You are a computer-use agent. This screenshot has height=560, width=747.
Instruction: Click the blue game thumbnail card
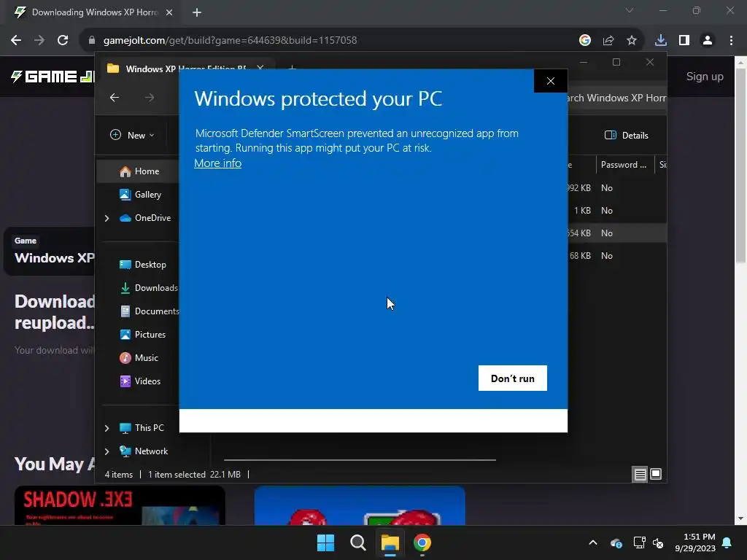point(360,506)
